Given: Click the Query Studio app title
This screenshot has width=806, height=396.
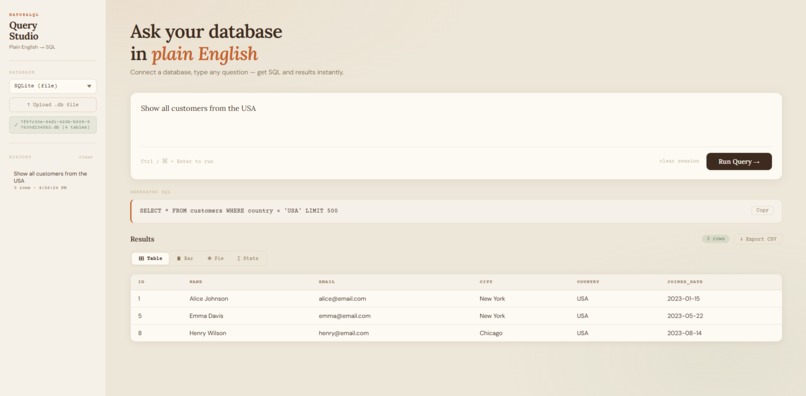Looking at the screenshot, I should click(x=24, y=31).
